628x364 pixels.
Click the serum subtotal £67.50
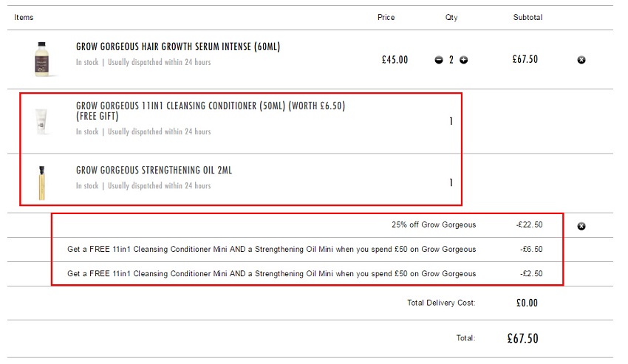pos(525,59)
